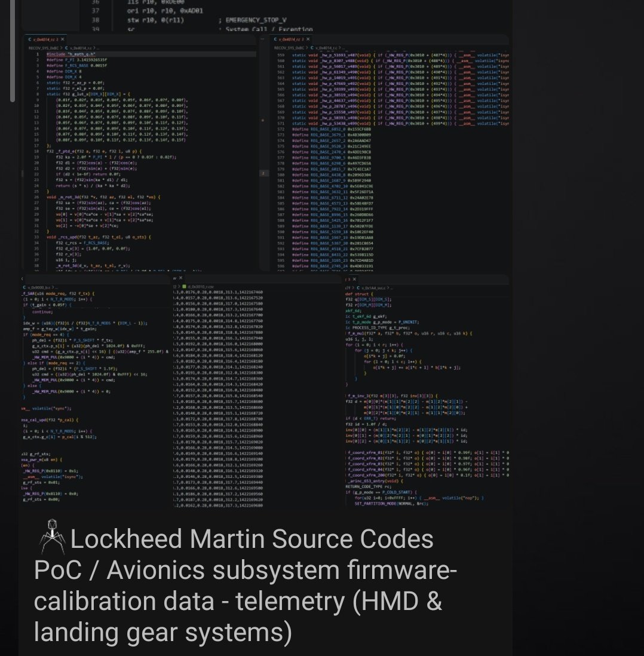Close the tab above v_0x1A4_svc.c editor
The width and height of the screenshot is (644, 656).
(354, 279)
